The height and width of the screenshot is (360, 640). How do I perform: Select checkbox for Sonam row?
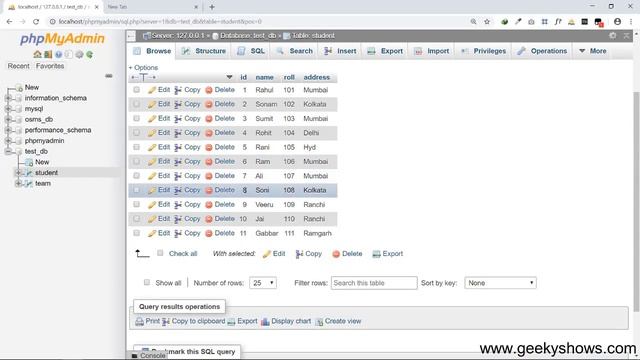pyautogui.click(x=136, y=104)
